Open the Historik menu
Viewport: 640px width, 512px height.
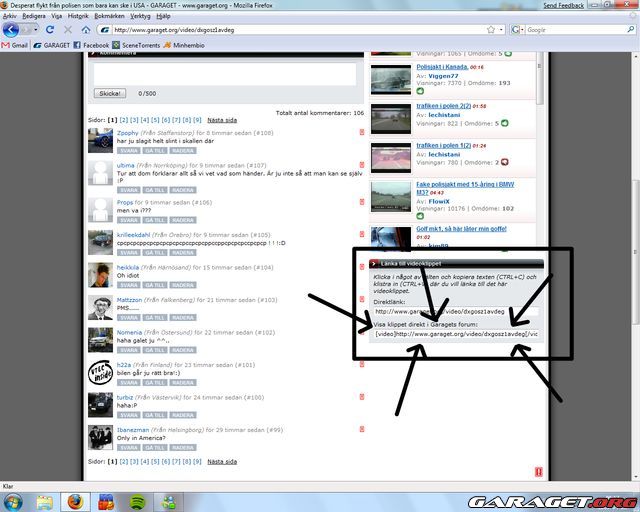(78, 17)
